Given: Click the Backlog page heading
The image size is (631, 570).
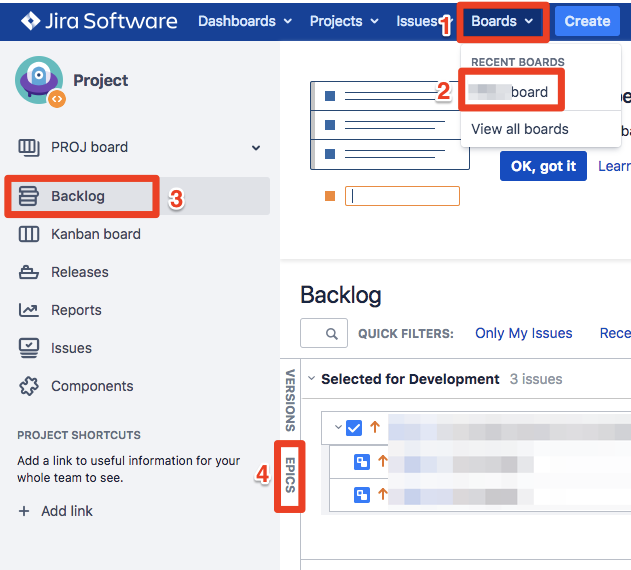Looking at the screenshot, I should coord(340,295).
